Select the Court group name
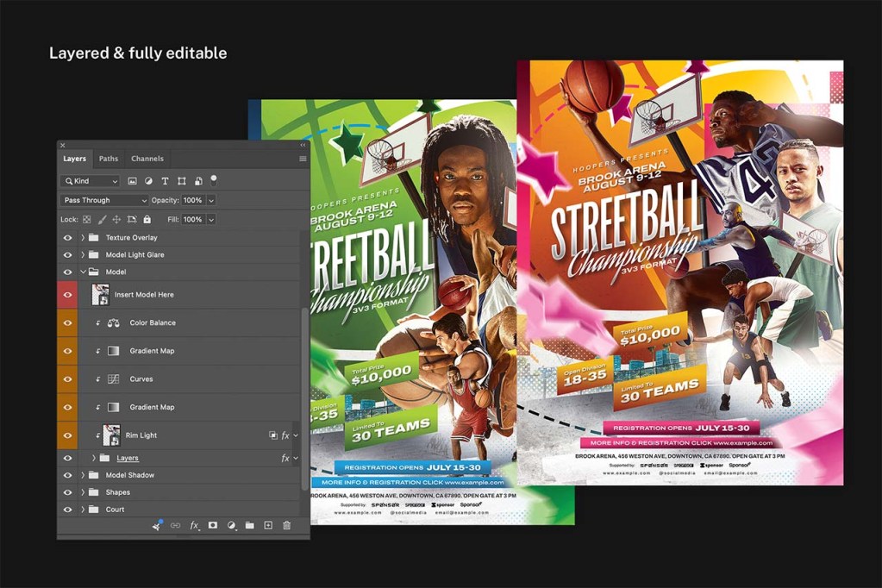Viewport: 882px width, 588px height. coord(116,510)
